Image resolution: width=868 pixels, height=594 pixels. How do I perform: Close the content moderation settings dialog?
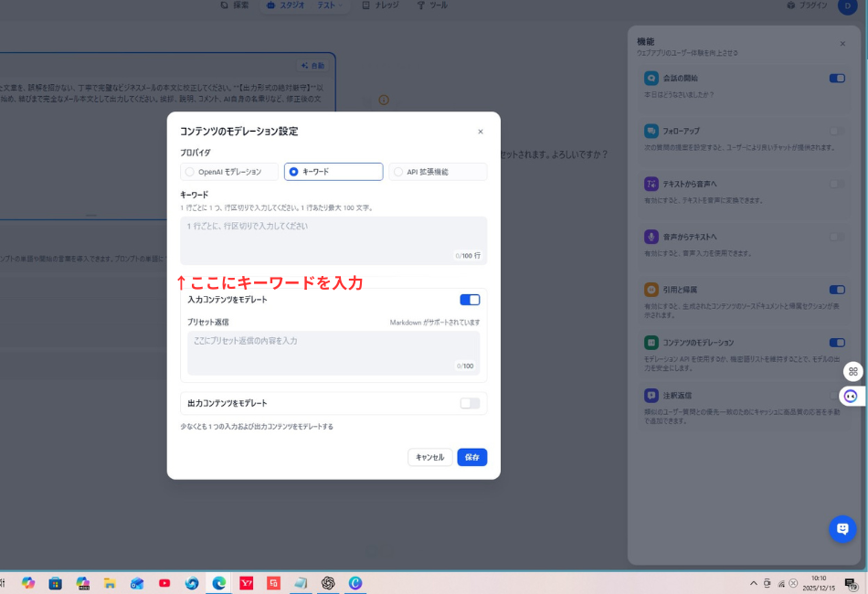click(x=481, y=132)
